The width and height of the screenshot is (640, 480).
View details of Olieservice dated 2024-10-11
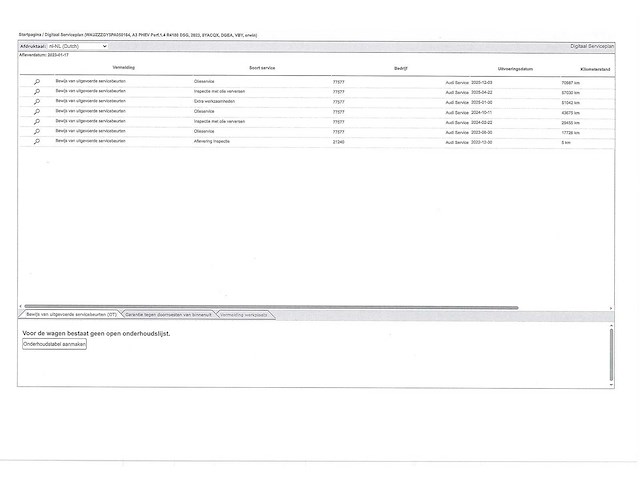point(37,112)
